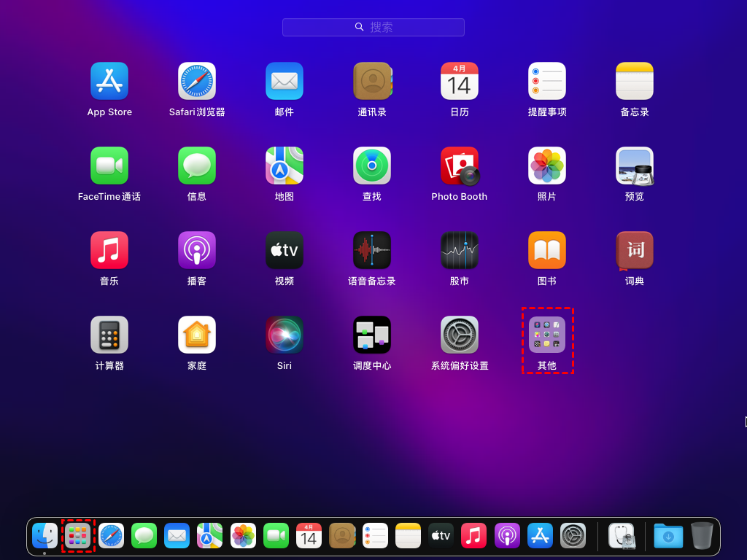Open 调度中心 Mission Control
The image size is (747, 560).
click(x=372, y=335)
